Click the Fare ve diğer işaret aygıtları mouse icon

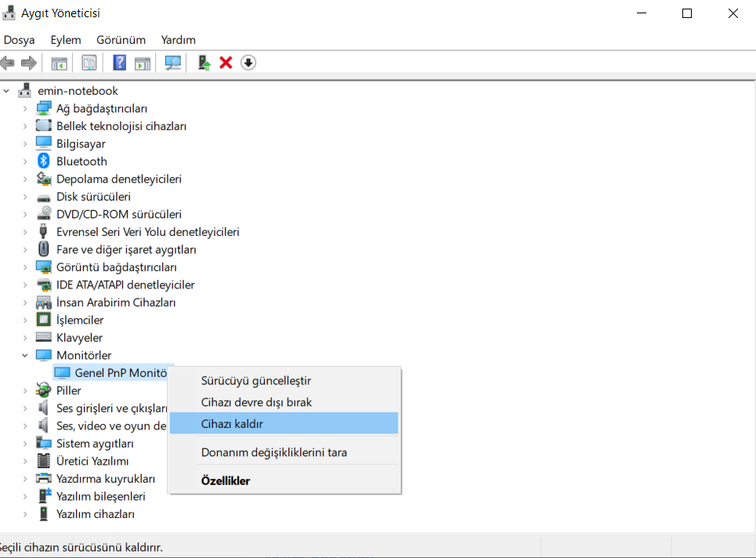(43, 249)
